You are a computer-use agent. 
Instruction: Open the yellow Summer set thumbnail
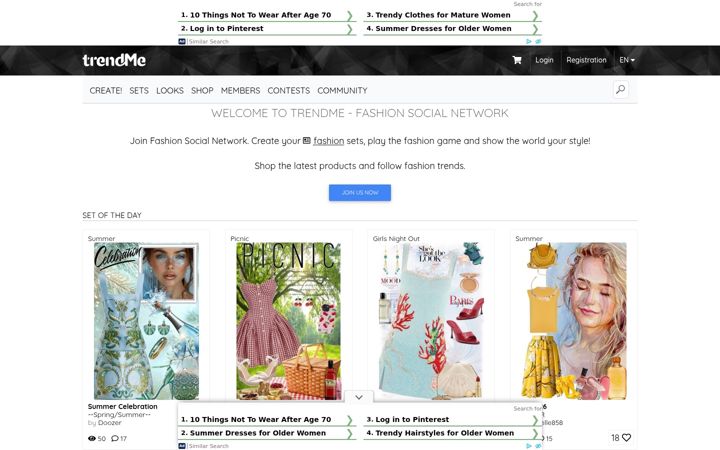pos(574,321)
